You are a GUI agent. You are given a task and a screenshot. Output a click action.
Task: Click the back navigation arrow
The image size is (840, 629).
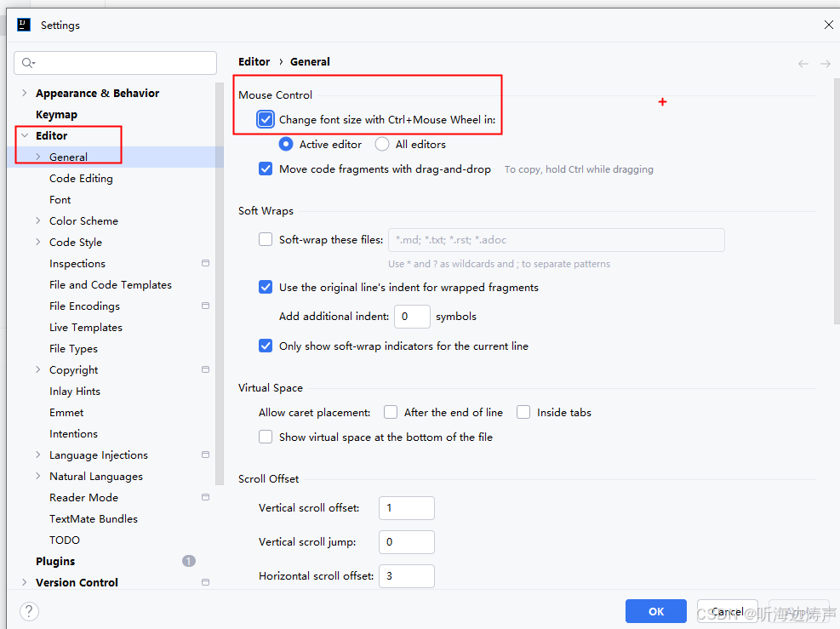tap(803, 64)
